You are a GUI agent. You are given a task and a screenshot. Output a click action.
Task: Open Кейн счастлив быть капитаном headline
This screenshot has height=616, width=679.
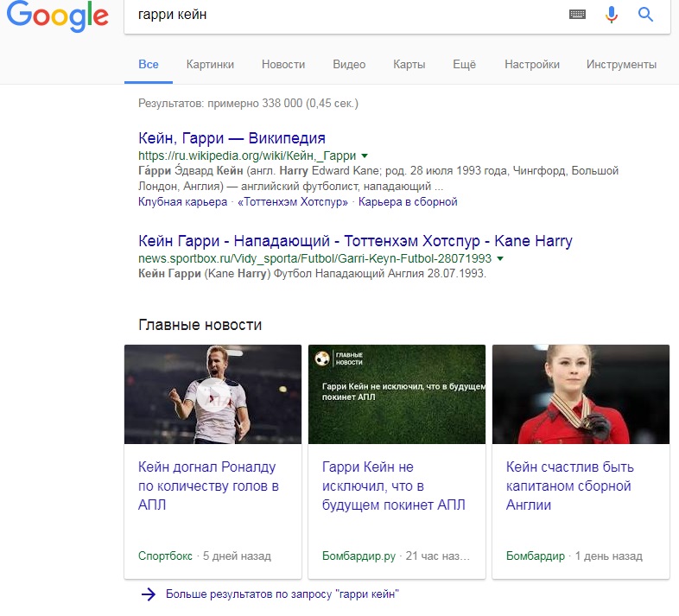point(570,486)
